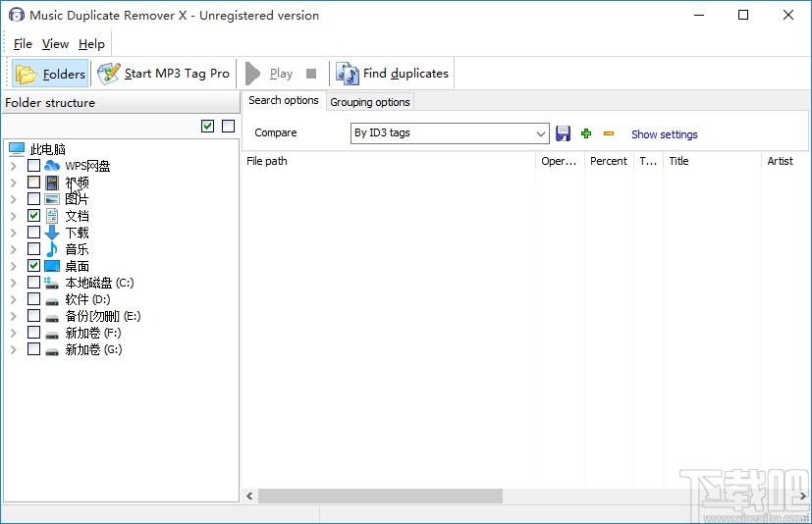Image resolution: width=812 pixels, height=524 pixels.
Task: Click the 文档 document icon
Action: tap(52, 216)
